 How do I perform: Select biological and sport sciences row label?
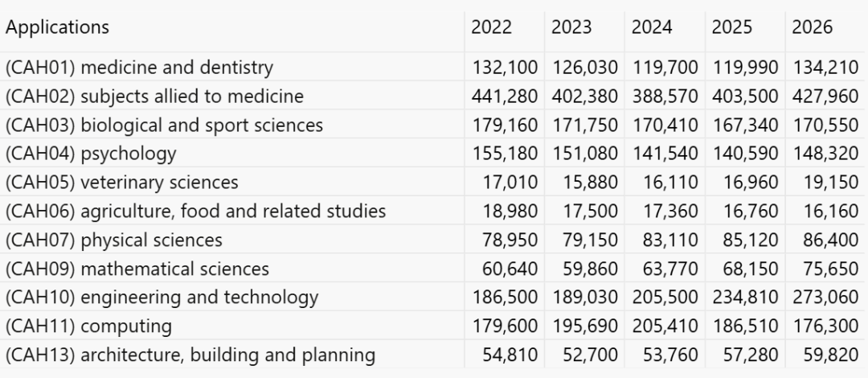click(x=165, y=125)
